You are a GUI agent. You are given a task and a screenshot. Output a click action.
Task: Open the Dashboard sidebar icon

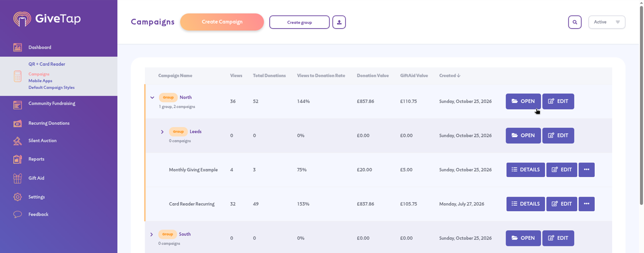tap(18, 47)
